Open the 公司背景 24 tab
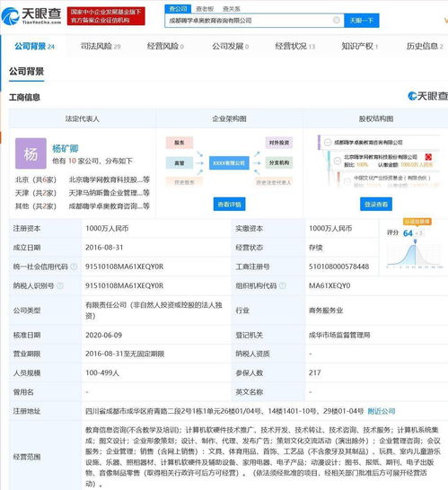The image size is (448, 490). click(x=34, y=47)
